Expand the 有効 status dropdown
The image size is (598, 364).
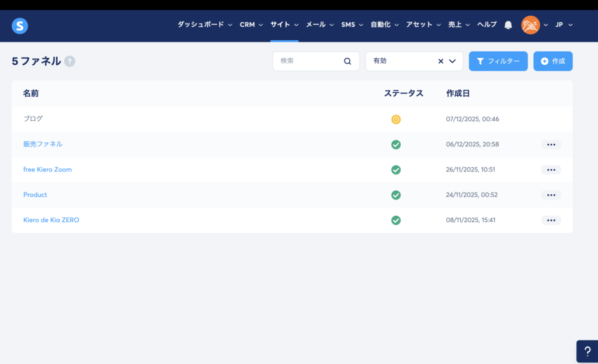tap(453, 61)
